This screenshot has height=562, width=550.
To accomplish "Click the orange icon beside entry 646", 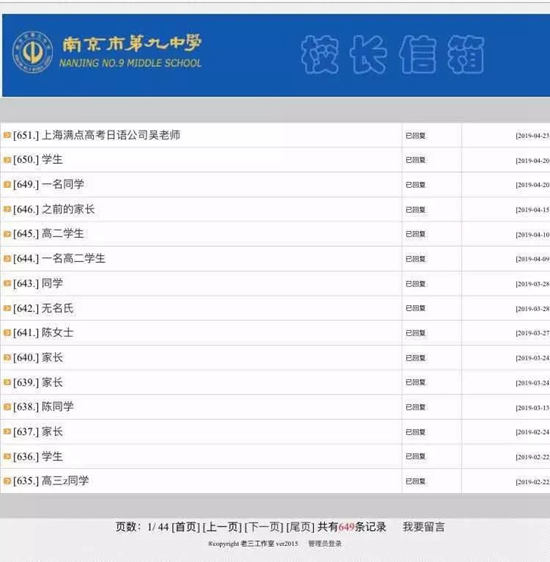I will point(7,209).
